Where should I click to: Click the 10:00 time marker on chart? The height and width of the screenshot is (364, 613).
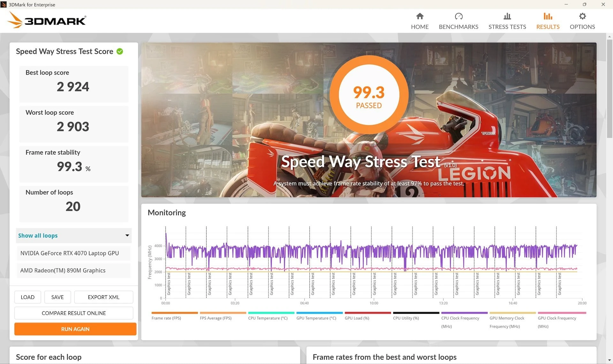coord(374,303)
